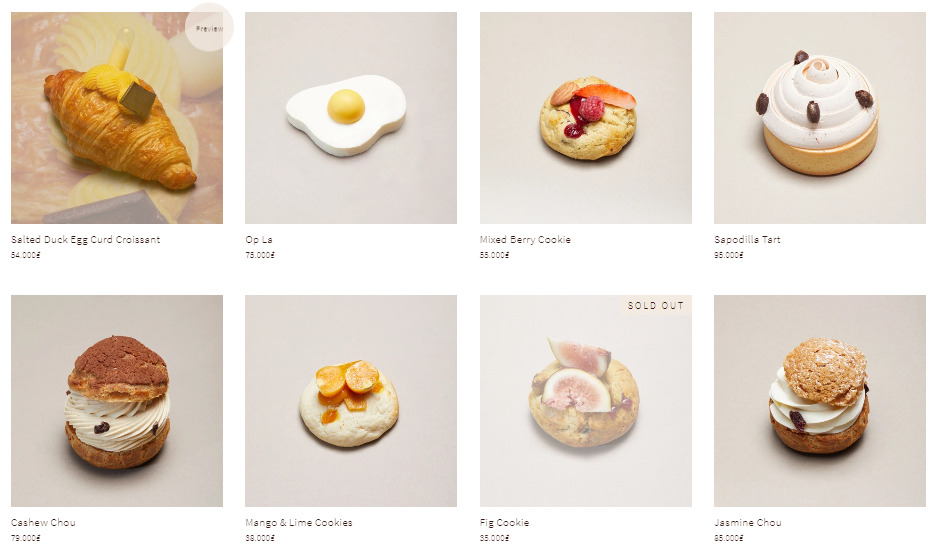This screenshot has height=554, width=940.
Task: Click the Cashew Chou product name
Action: click(x=43, y=522)
